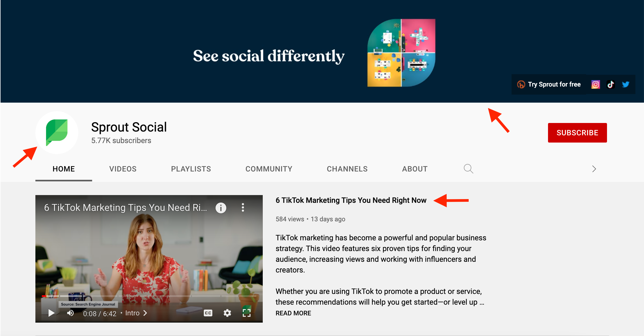644x336 pixels.
Task: Open the Videos tab
Action: pyautogui.click(x=123, y=169)
